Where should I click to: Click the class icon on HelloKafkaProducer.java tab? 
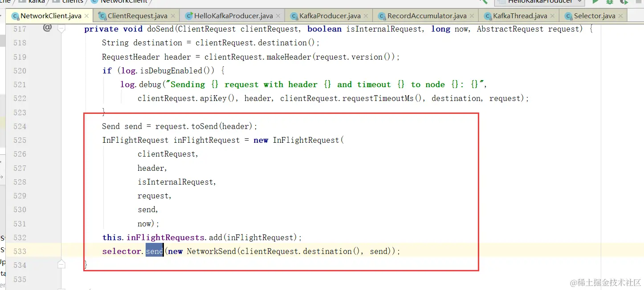189,16
